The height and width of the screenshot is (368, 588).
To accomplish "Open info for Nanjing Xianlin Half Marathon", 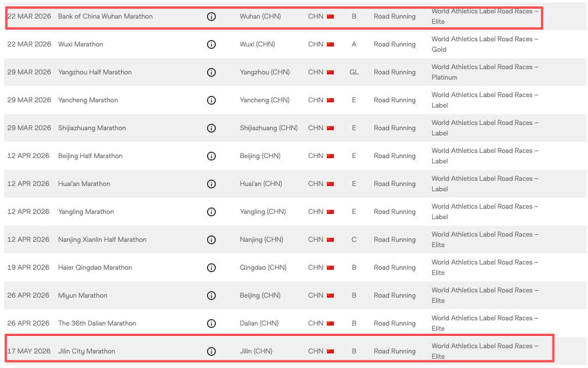I will [x=211, y=240].
